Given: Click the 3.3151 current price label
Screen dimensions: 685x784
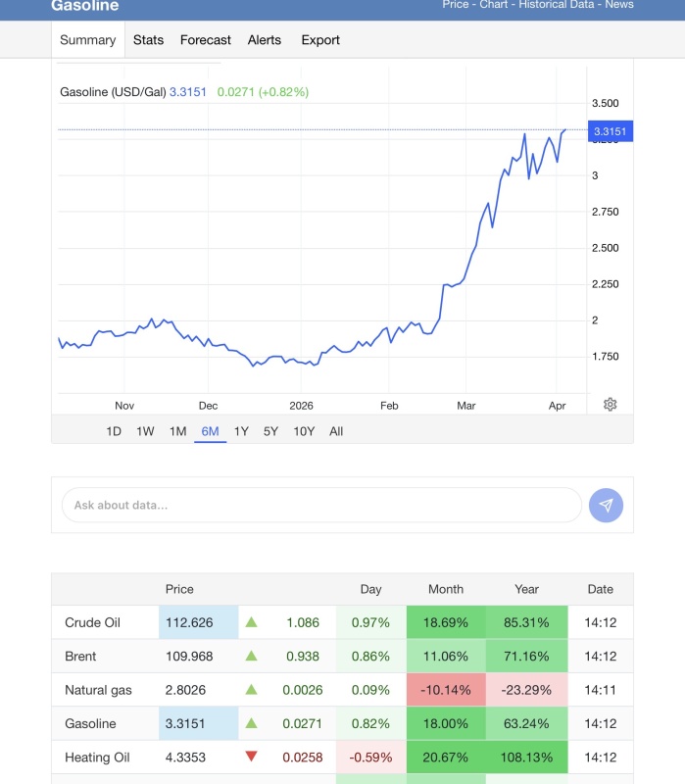Looking at the screenshot, I should coord(611,131).
